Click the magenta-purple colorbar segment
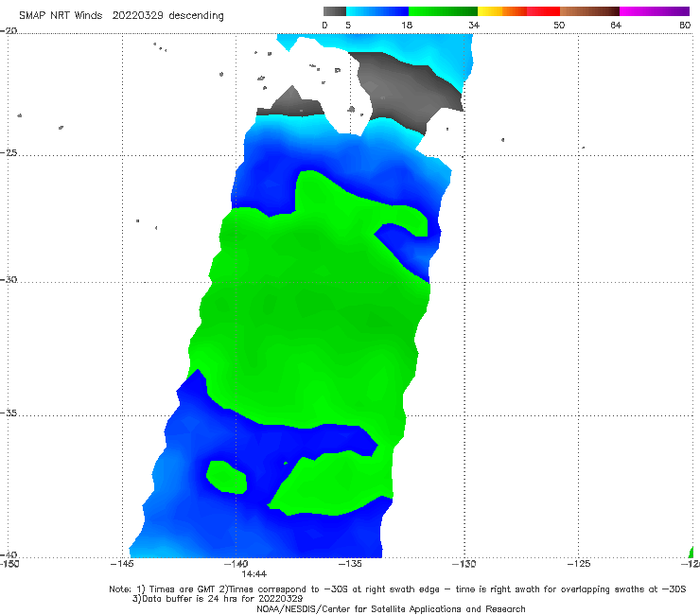This screenshot has height=615, width=700. tap(655, 11)
